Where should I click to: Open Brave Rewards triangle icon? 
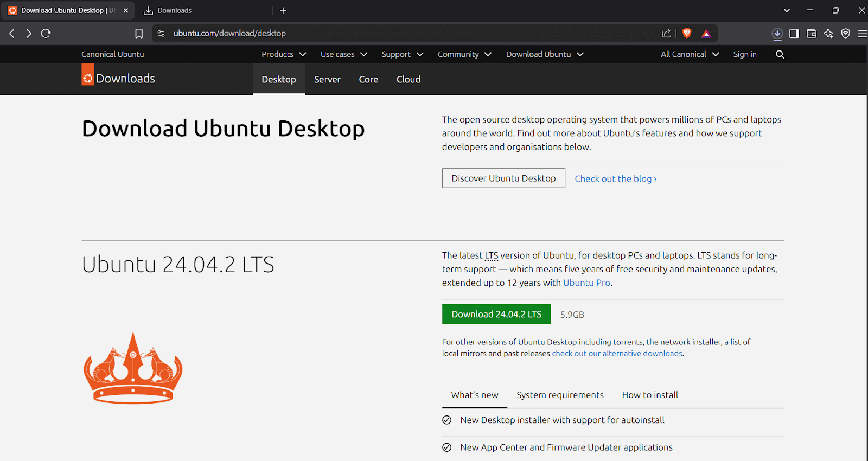(706, 34)
